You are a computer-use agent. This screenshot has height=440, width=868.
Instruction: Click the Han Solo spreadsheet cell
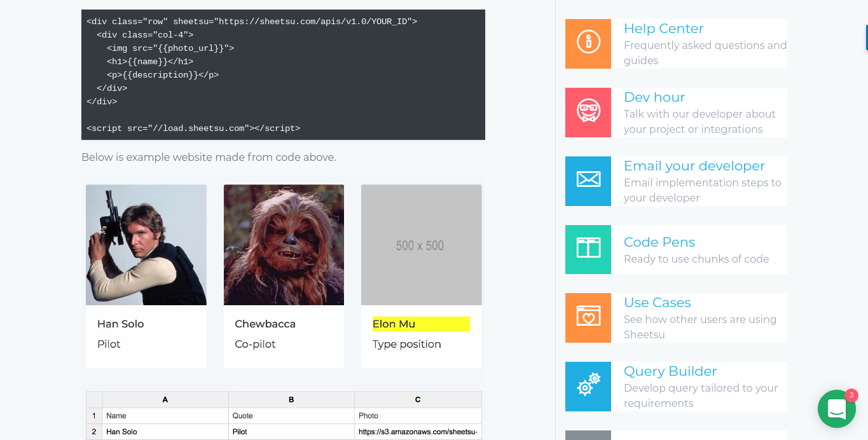point(165,432)
